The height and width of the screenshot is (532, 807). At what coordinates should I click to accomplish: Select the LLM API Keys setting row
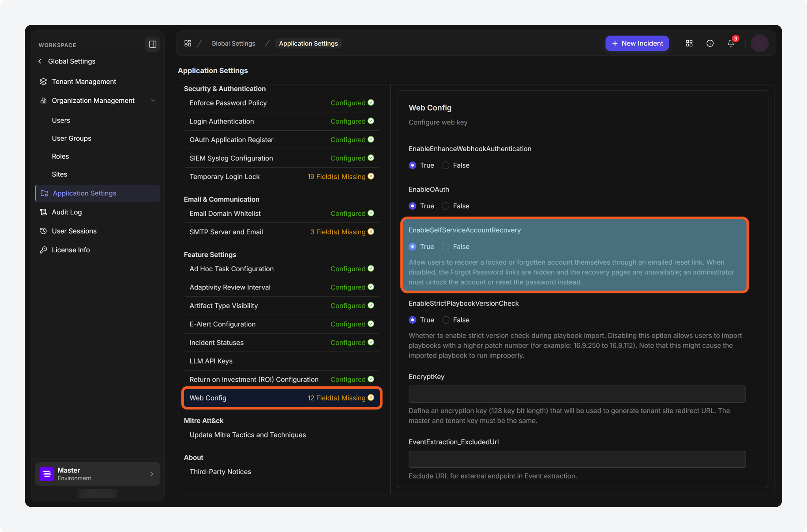click(x=281, y=361)
